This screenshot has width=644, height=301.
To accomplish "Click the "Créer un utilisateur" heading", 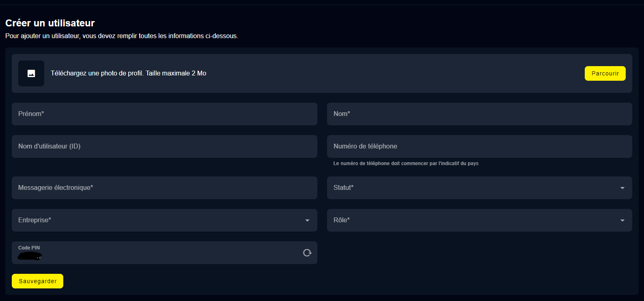I will (x=50, y=23).
